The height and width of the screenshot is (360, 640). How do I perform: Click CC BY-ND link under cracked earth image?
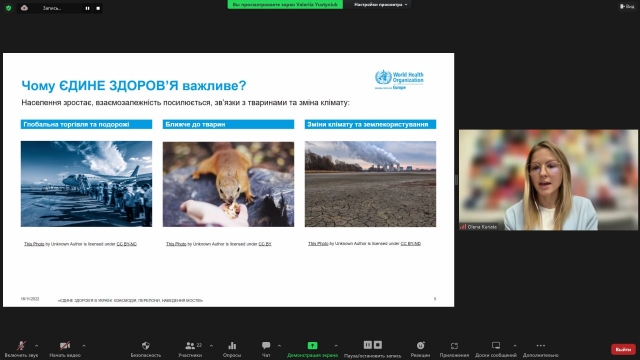[411, 244]
